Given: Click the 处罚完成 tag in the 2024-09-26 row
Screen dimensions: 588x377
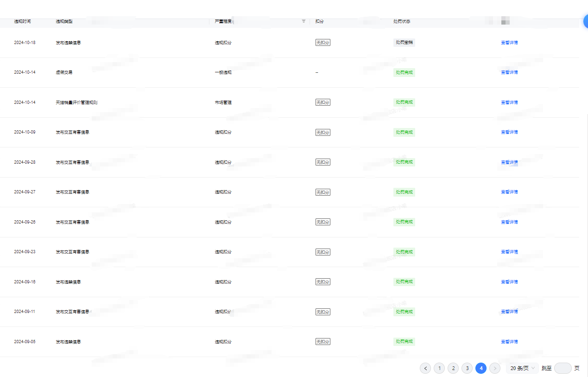Looking at the screenshot, I should pos(404,222).
